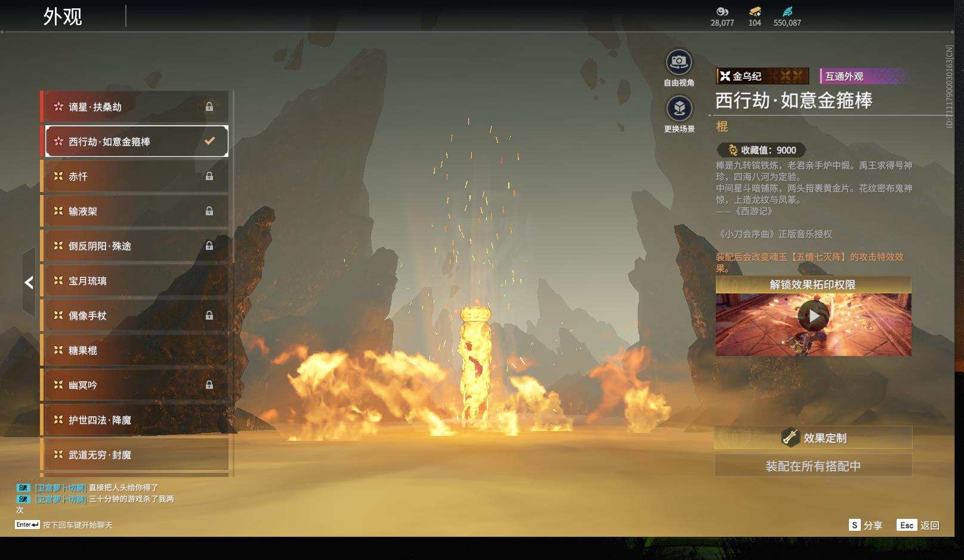Click the free camera view icon
The height and width of the screenshot is (560, 964).
click(678, 62)
